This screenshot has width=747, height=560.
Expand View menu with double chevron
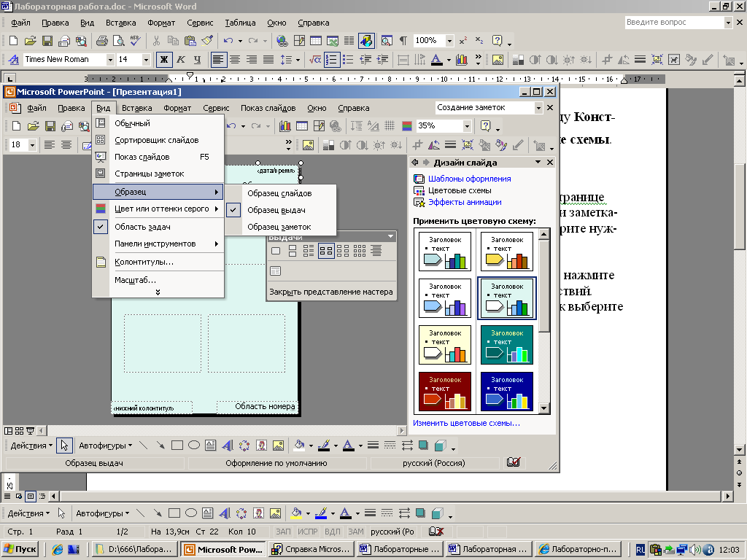coord(158,292)
